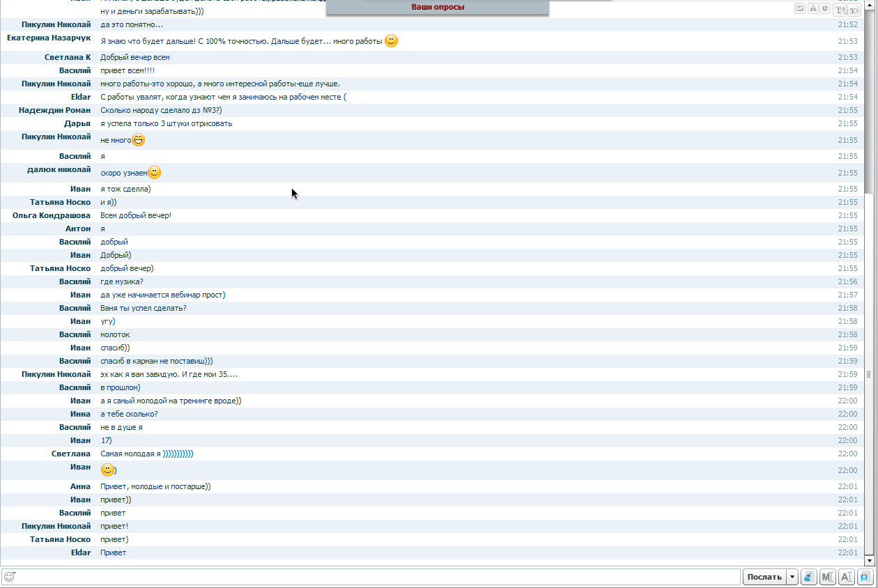Click message 'много работы-это хорошо...'
Image resolution: width=878 pixels, height=588 pixels.
pos(220,84)
